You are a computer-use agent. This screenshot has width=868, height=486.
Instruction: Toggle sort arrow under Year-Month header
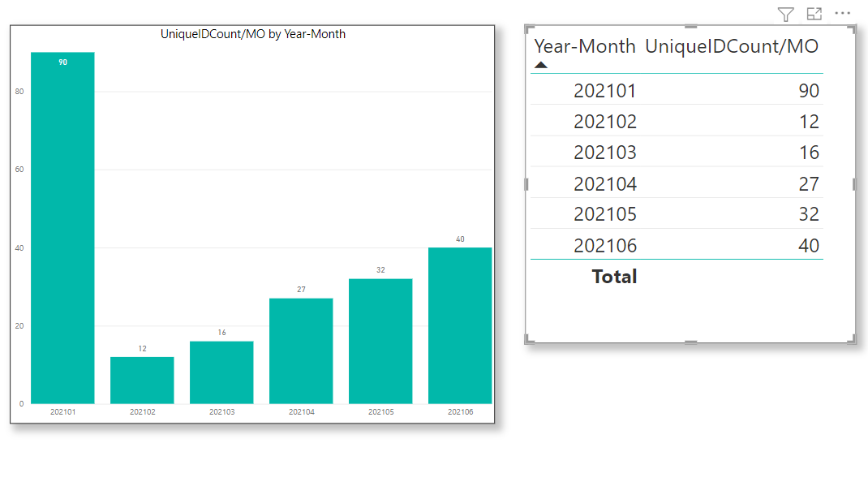(541, 65)
